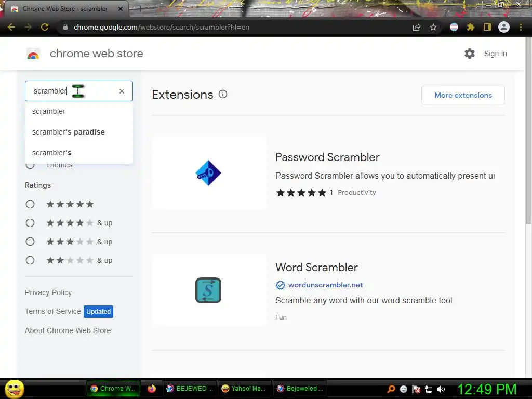Click the verified badge beside wordunscrambler.net
The height and width of the screenshot is (399, 532).
pyautogui.click(x=280, y=285)
